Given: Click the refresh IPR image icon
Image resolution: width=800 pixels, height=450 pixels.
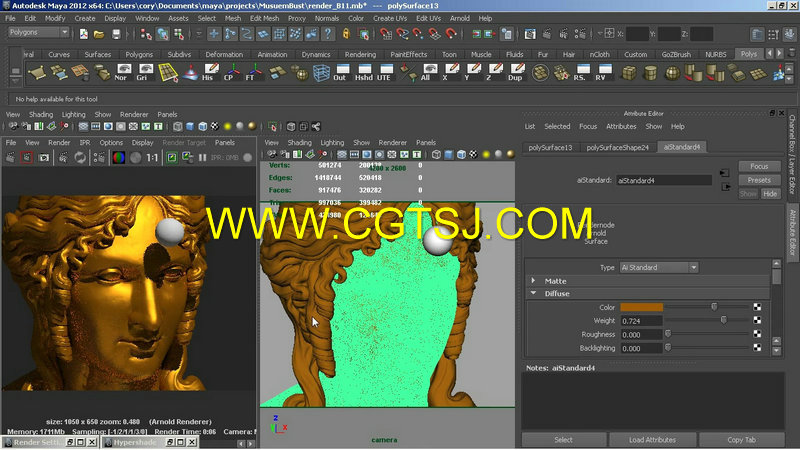Looking at the screenshot, I should [80, 158].
